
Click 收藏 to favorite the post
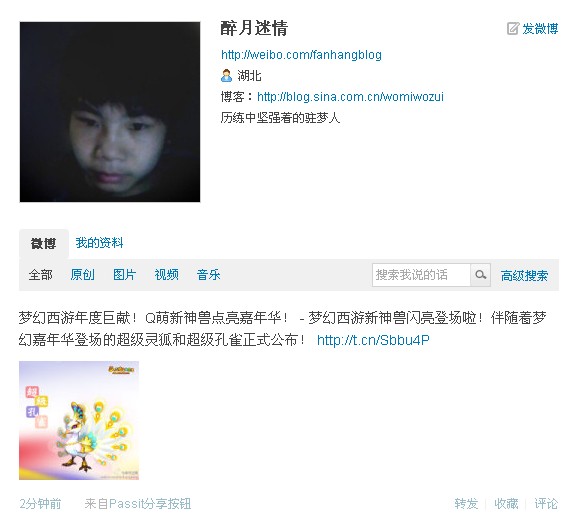pos(506,504)
